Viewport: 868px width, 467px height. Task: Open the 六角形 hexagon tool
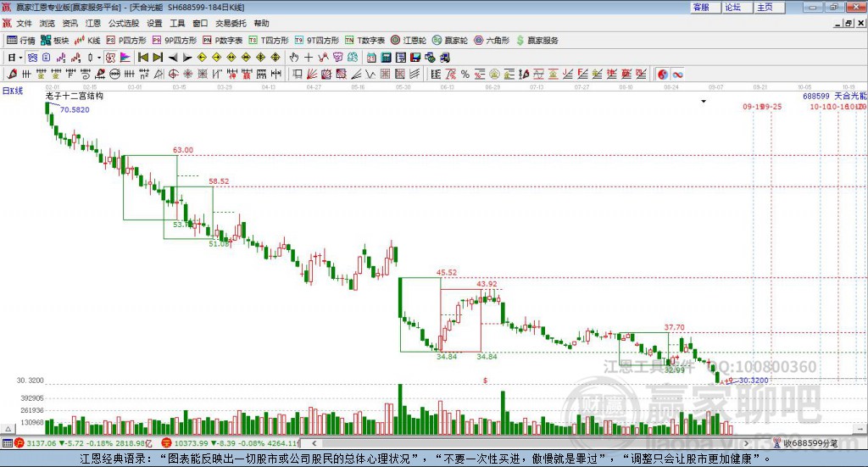(x=492, y=41)
